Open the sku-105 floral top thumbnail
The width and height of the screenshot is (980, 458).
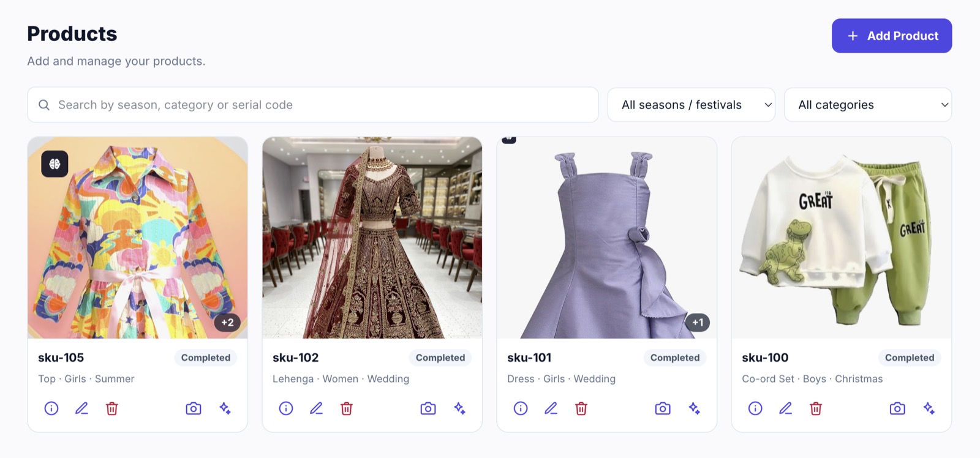point(138,238)
